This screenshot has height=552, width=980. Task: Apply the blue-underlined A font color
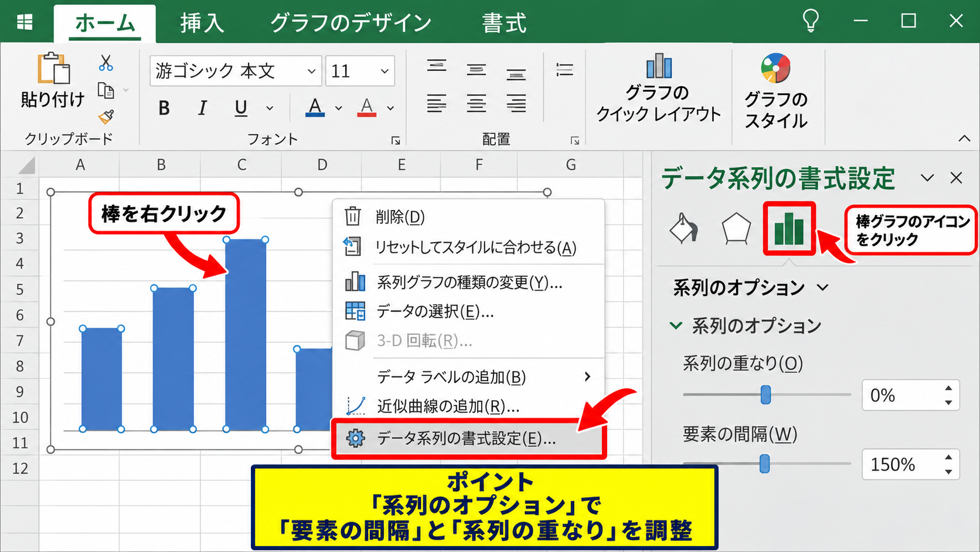click(315, 107)
